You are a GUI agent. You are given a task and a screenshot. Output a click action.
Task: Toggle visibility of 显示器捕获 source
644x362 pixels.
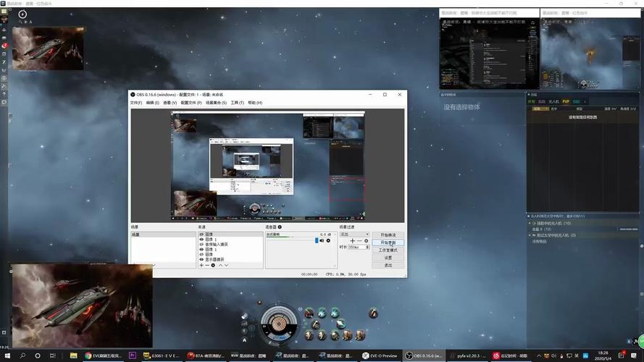point(201,259)
